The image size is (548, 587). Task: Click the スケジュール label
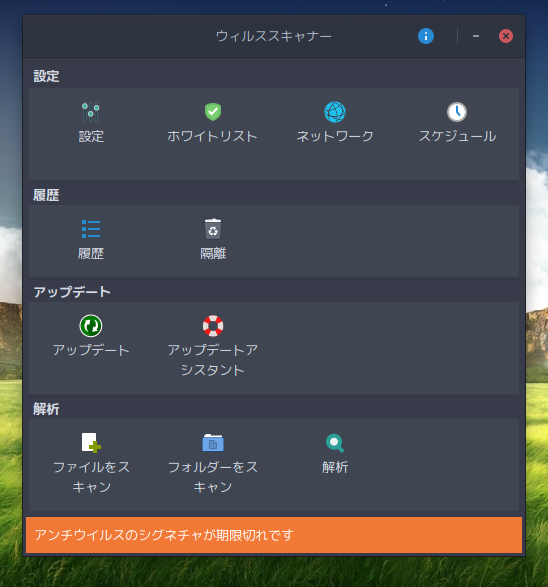click(x=457, y=136)
